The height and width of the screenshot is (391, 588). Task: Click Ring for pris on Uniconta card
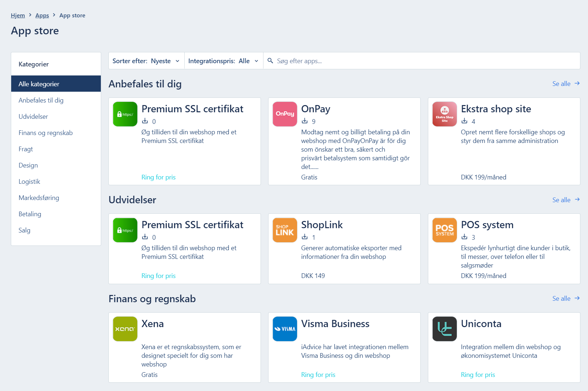478,375
